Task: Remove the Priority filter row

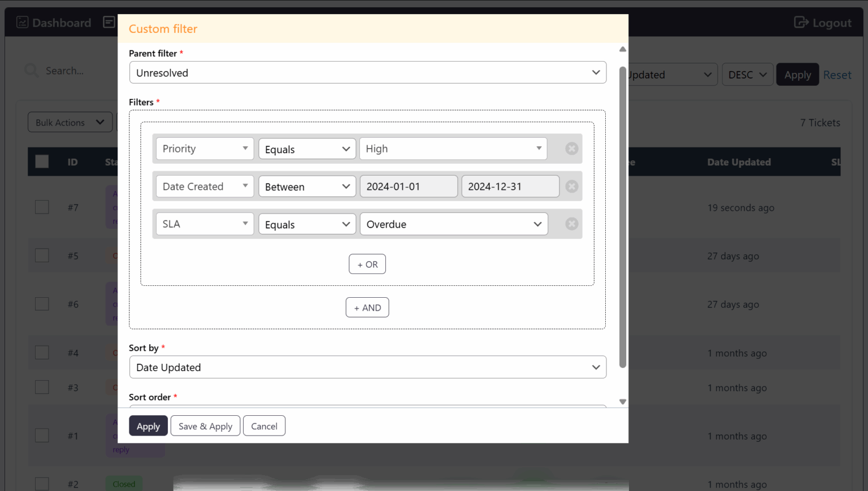Action: [x=571, y=149]
